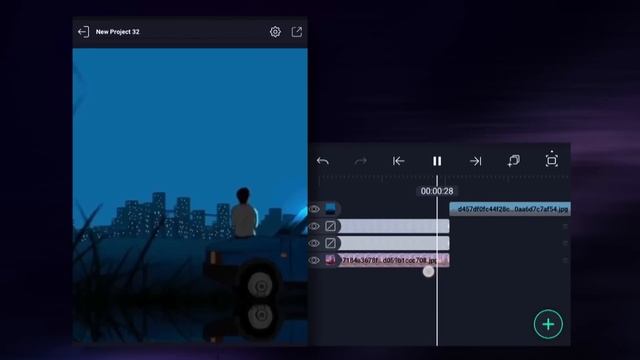The image size is (640, 360).
Task: Select the pink image layer thumbnail
Action: point(330,260)
